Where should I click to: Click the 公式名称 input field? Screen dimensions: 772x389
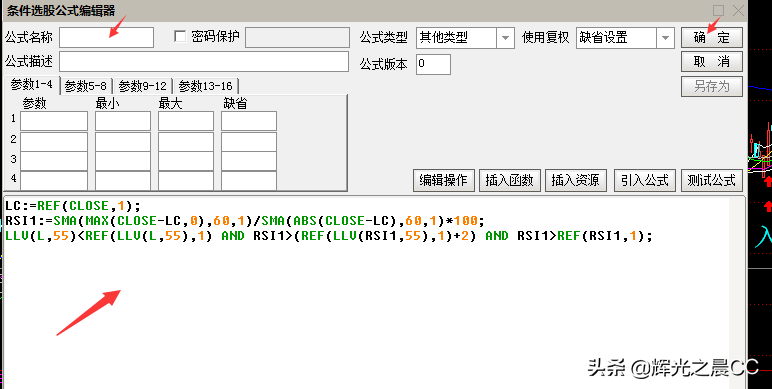click(106, 37)
